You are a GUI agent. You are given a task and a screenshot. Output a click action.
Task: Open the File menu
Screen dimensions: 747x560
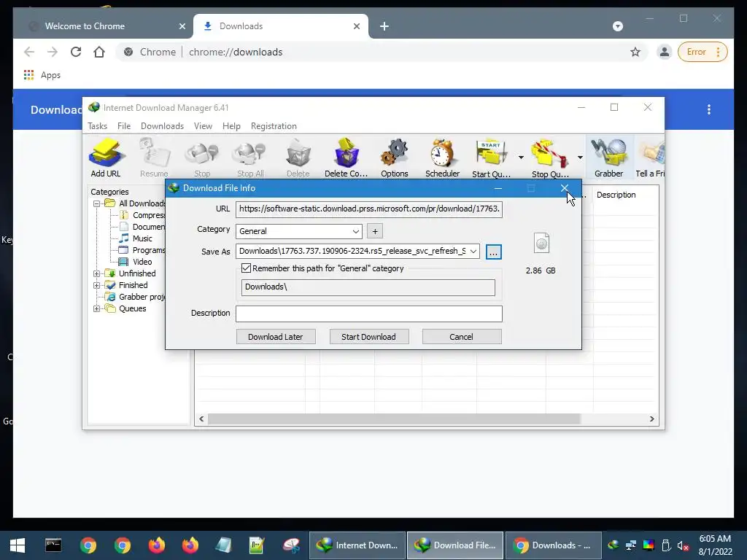(124, 126)
